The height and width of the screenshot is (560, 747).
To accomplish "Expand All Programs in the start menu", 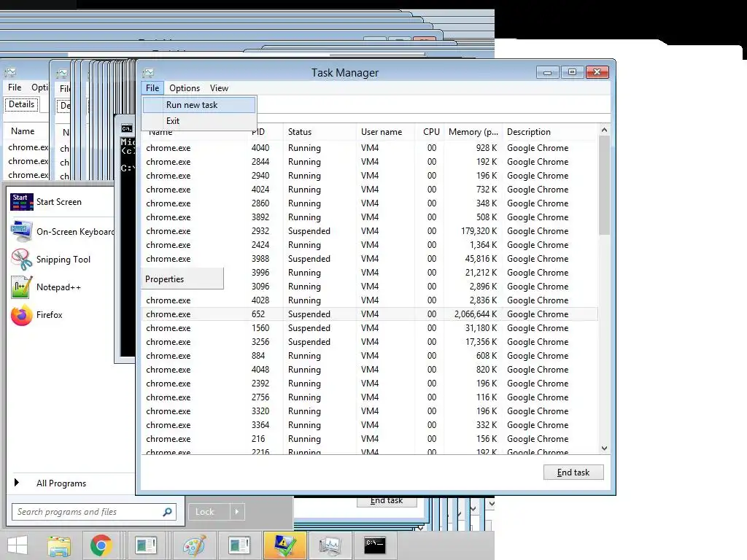I will click(61, 483).
